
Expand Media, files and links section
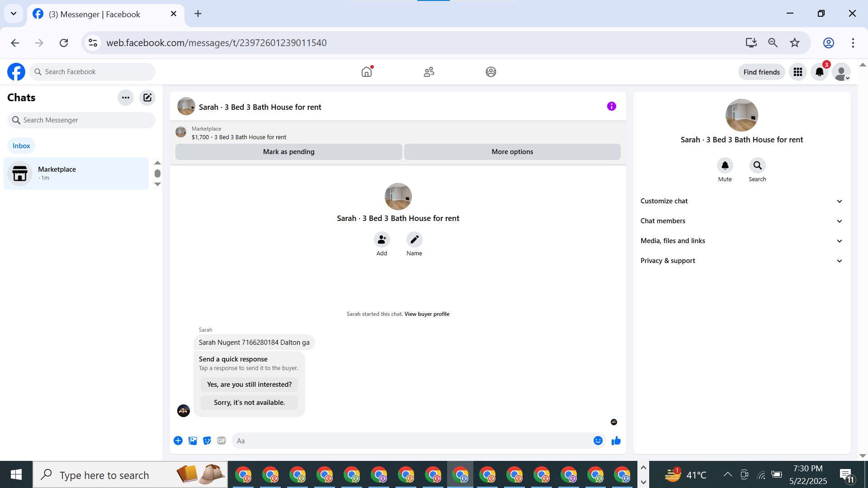742,241
